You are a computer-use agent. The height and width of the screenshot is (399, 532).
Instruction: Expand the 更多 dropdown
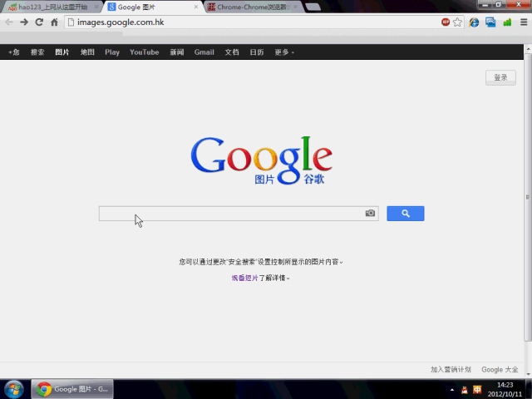coord(284,52)
